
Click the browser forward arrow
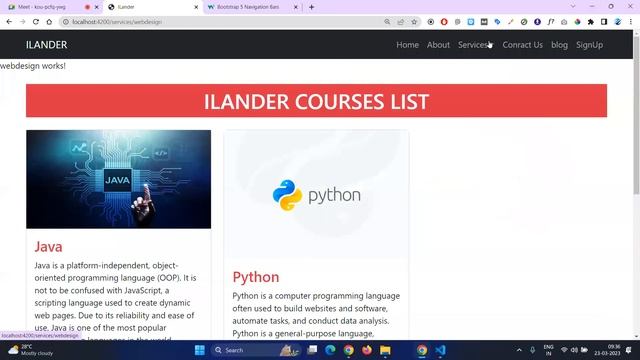click(22, 22)
